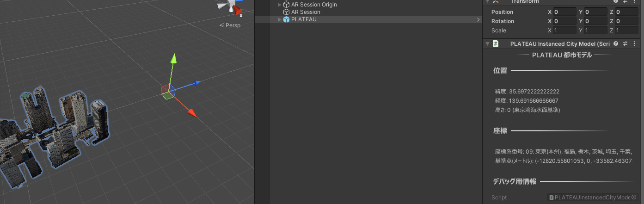Click the AR Session Origin cube icon

pyautogui.click(x=286, y=5)
